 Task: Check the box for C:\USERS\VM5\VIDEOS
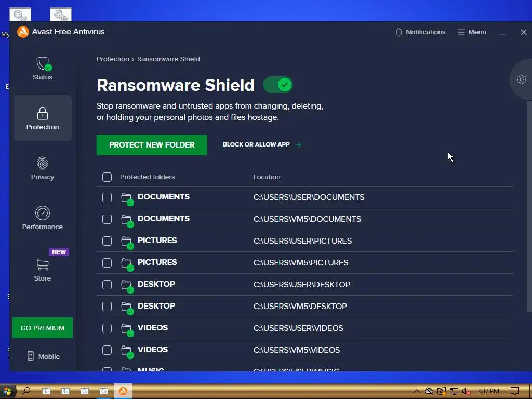point(107,350)
